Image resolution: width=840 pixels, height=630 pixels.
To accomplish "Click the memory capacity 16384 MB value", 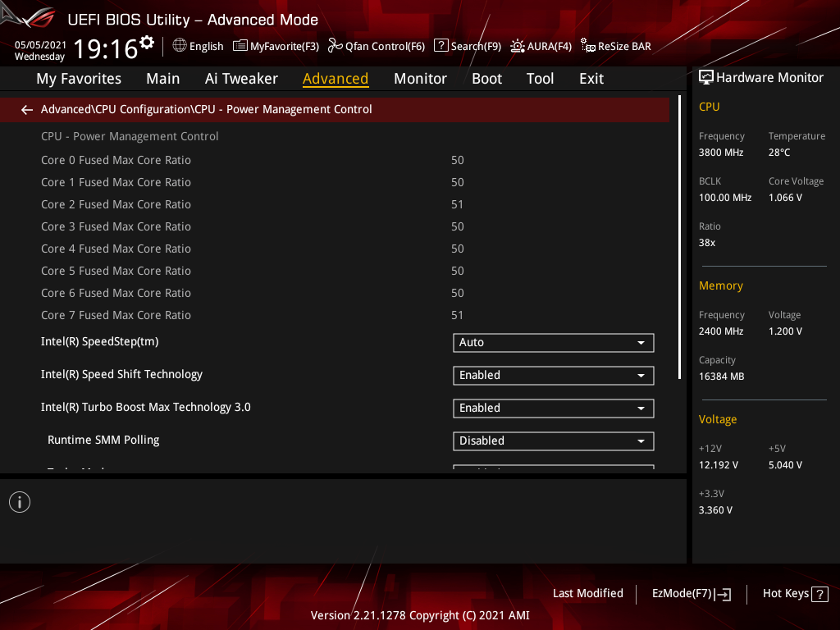I will [x=721, y=377].
